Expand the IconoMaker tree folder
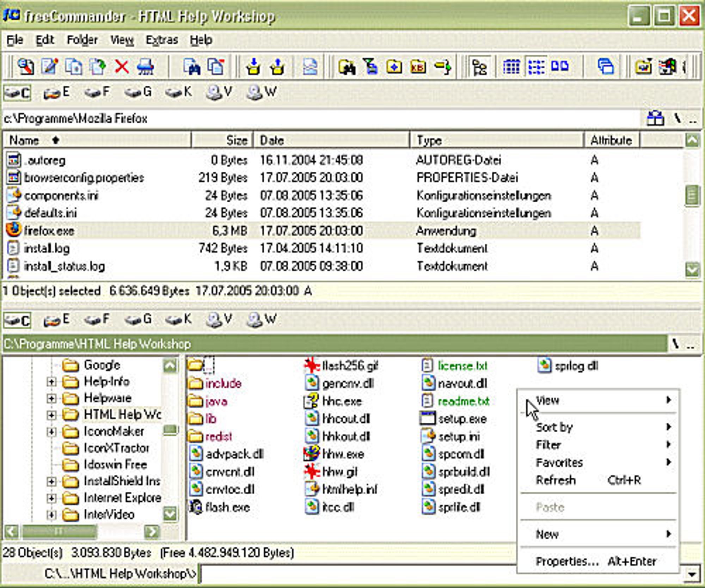Image resolution: width=705 pixels, height=588 pixels. click(x=51, y=431)
